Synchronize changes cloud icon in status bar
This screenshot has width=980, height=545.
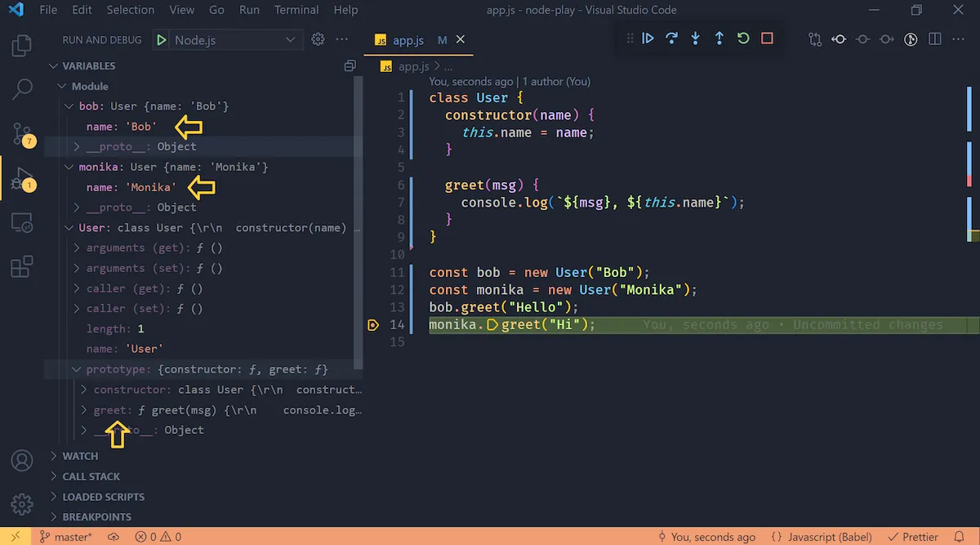(x=114, y=537)
